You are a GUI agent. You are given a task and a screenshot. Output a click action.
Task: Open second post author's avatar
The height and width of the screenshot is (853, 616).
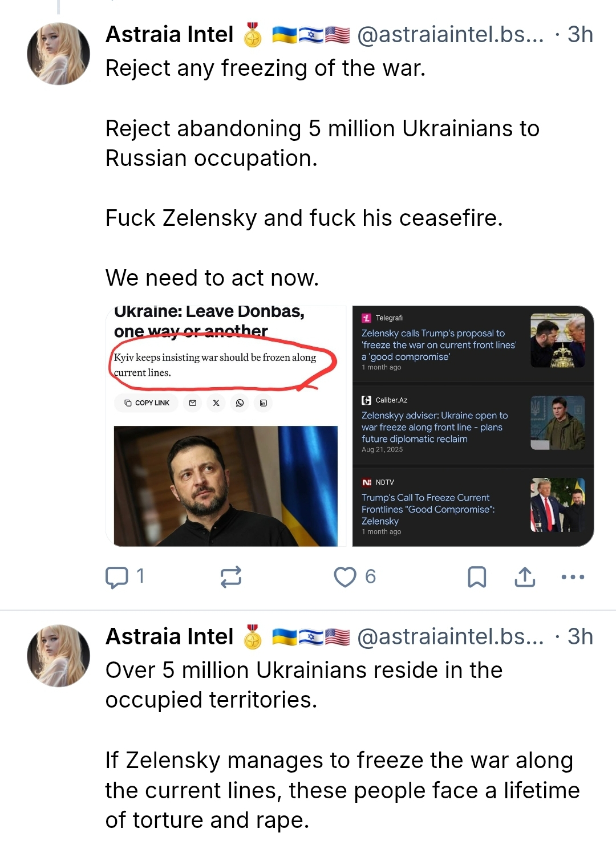[58, 656]
